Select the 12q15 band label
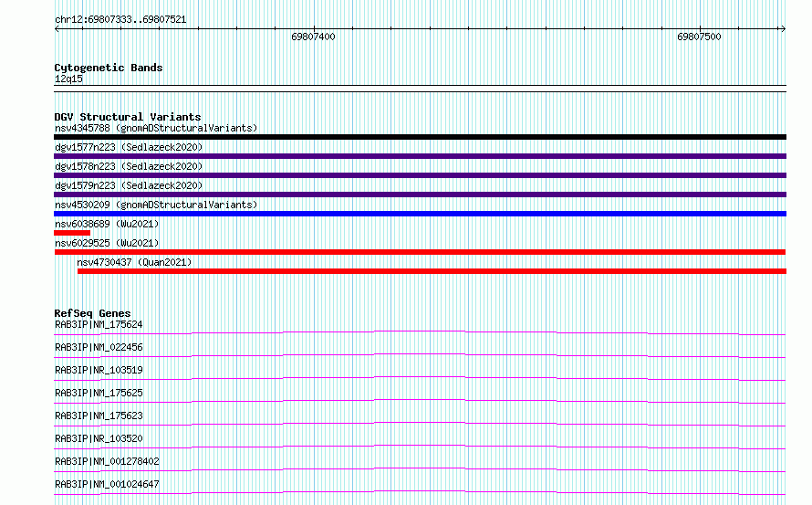812x505 pixels. [x=68, y=79]
